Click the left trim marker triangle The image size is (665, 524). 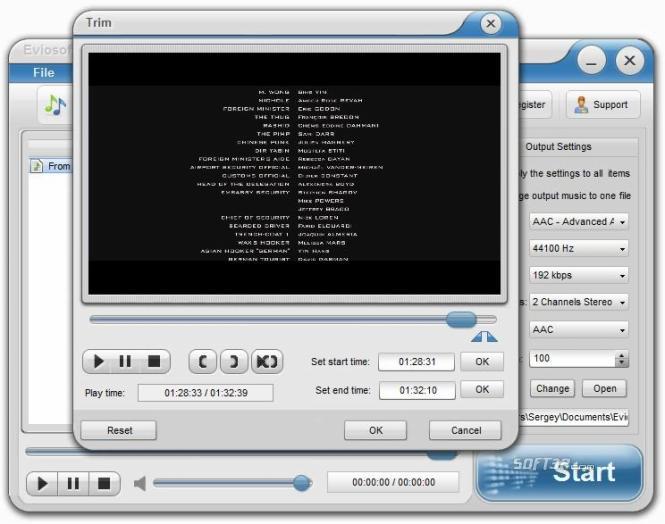pyautogui.click(x=478, y=337)
